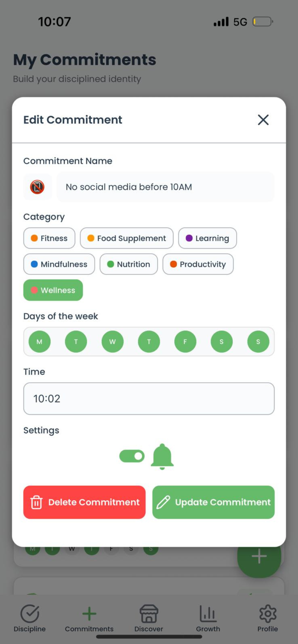Open the Discipline tab checkmark icon
The image size is (298, 644).
(30, 613)
